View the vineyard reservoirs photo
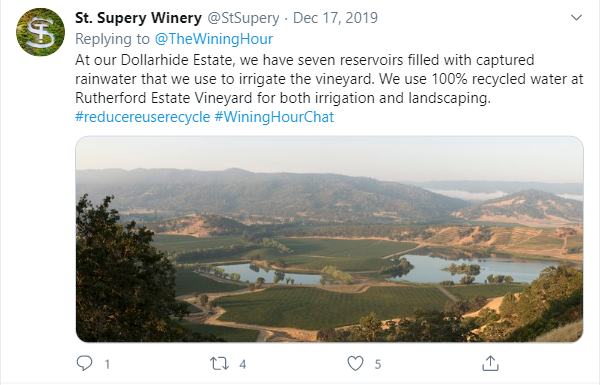 (330, 239)
